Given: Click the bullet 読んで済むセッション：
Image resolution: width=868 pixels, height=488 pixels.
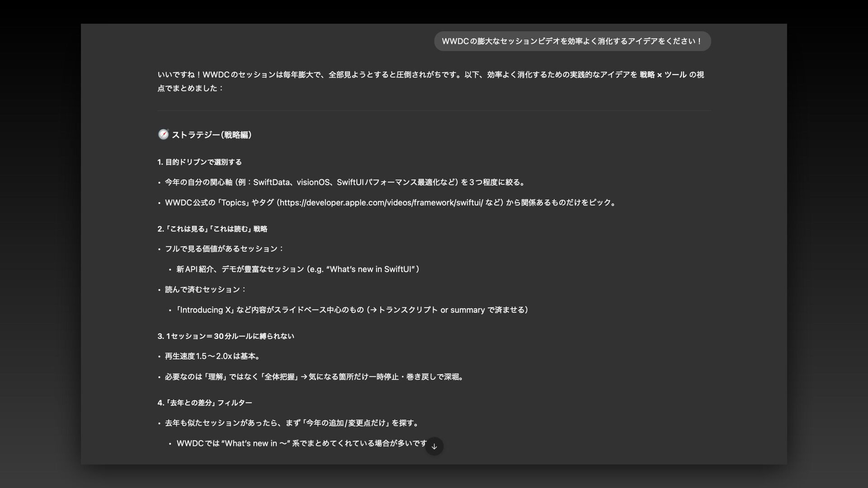Looking at the screenshot, I should 206,290.
